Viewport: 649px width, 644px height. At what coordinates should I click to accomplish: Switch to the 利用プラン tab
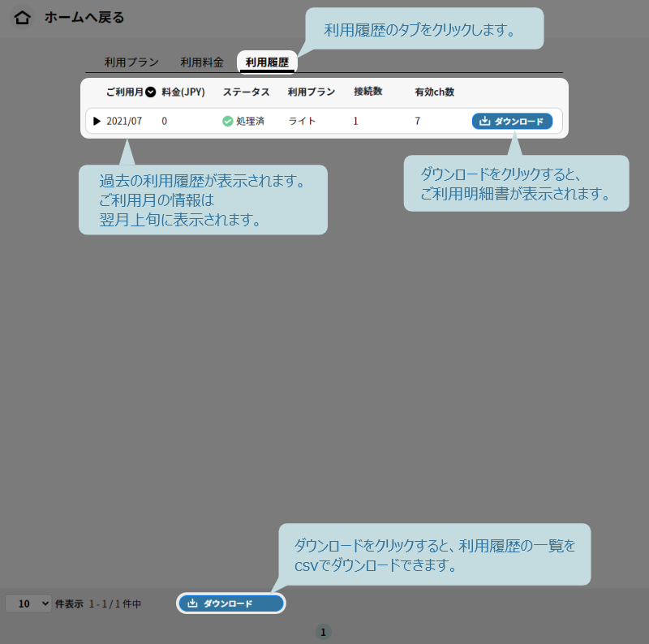tap(131, 62)
